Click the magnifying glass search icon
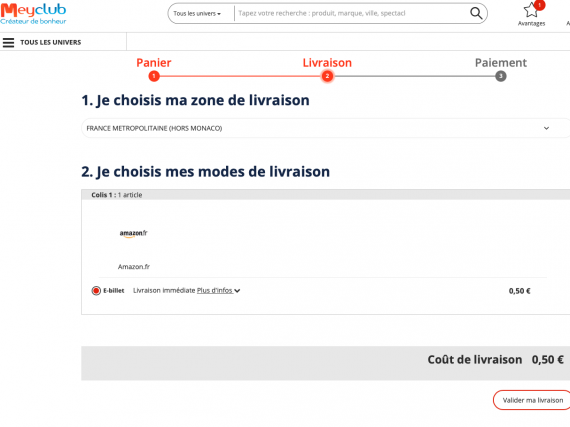 click(476, 13)
